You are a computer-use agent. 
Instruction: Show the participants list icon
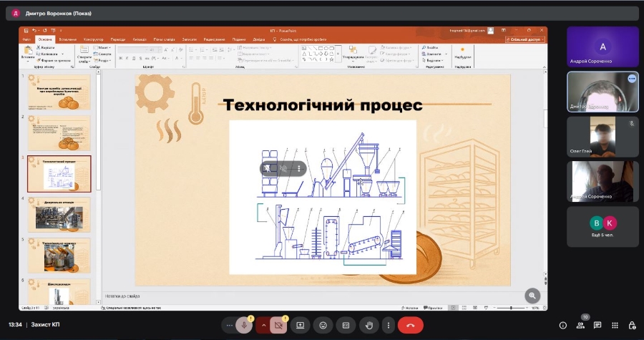click(580, 325)
